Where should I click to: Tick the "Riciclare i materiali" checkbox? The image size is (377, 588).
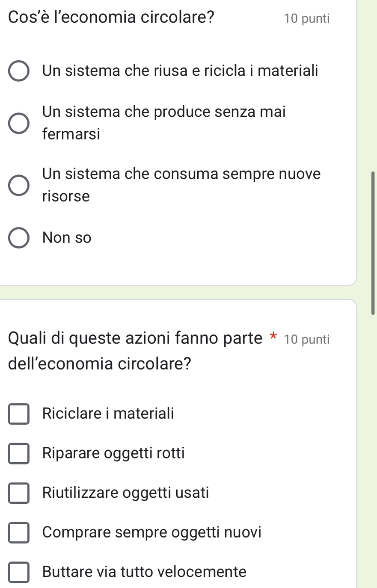coord(19,414)
